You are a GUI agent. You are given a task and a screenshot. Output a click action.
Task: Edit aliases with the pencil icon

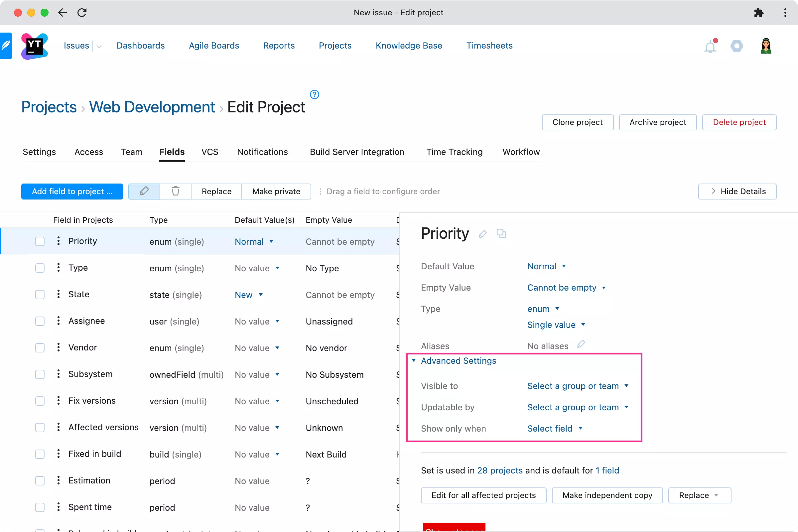pyautogui.click(x=581, y=344)
